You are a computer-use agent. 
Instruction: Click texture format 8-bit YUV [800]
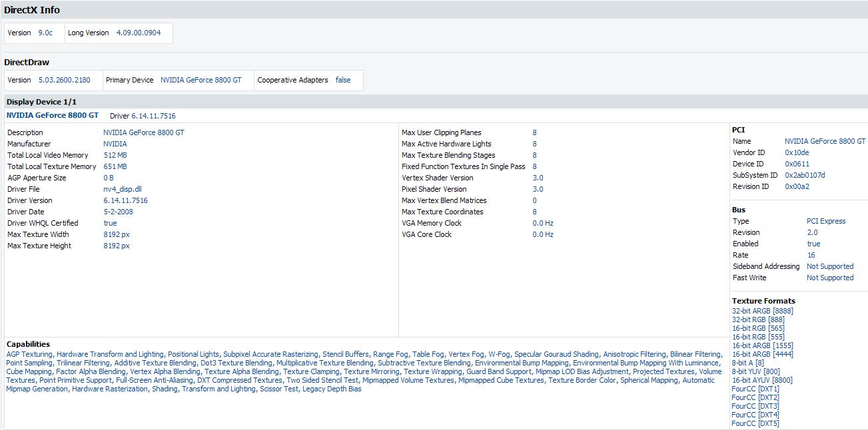pyautogui.click(x=755, y=371)
